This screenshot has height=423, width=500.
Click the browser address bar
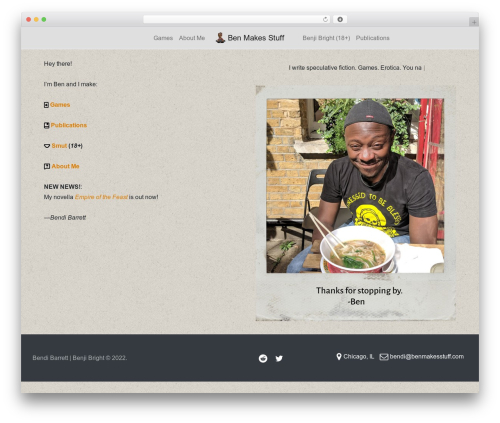point(236,19)
